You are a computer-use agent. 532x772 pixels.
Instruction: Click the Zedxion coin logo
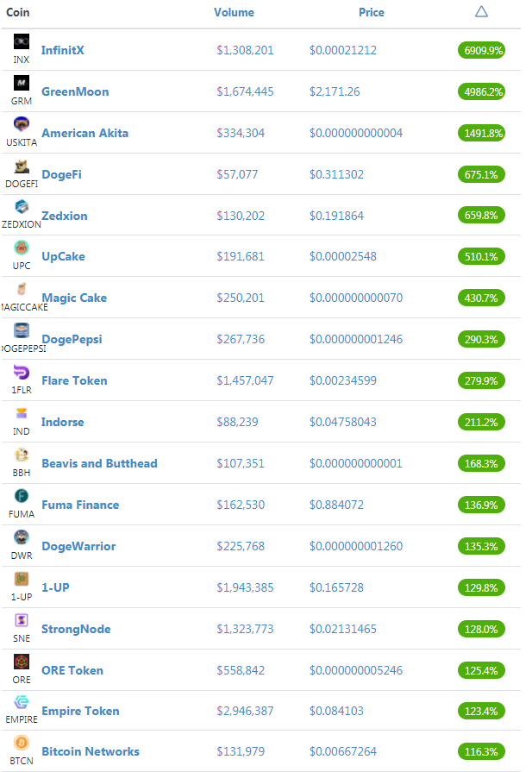[22, 207]
